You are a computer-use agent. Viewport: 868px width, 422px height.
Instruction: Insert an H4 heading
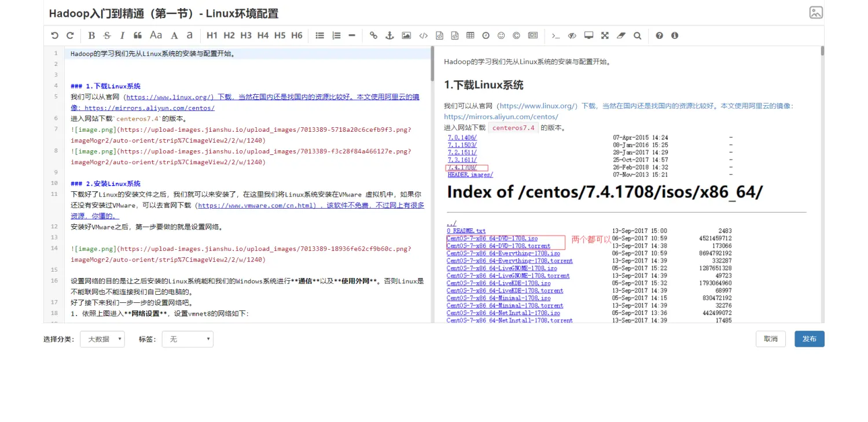[263, 35]
